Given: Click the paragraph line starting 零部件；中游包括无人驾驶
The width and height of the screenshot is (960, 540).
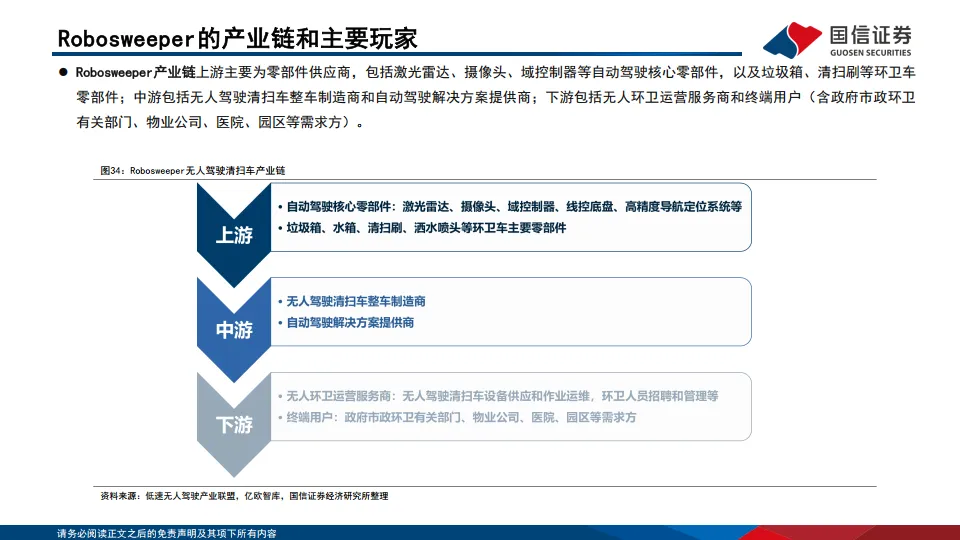Looking at the screenshot, I should [495, 97].
